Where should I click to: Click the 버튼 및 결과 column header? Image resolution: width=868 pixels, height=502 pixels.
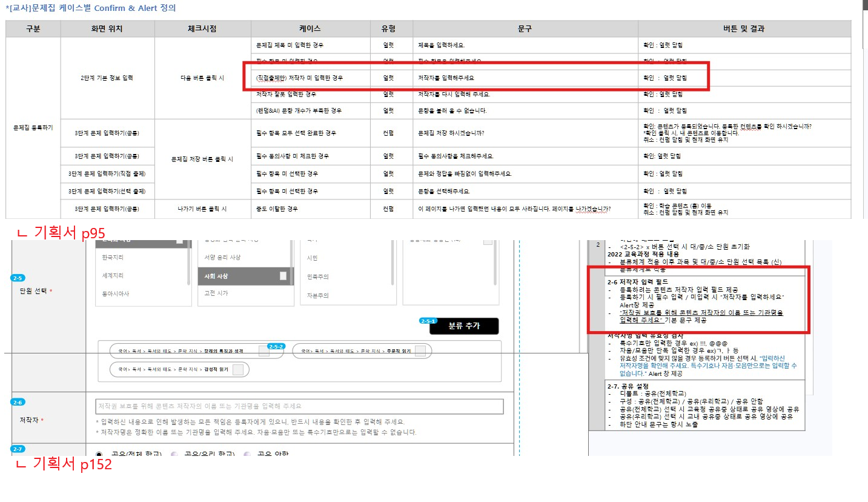744,28
